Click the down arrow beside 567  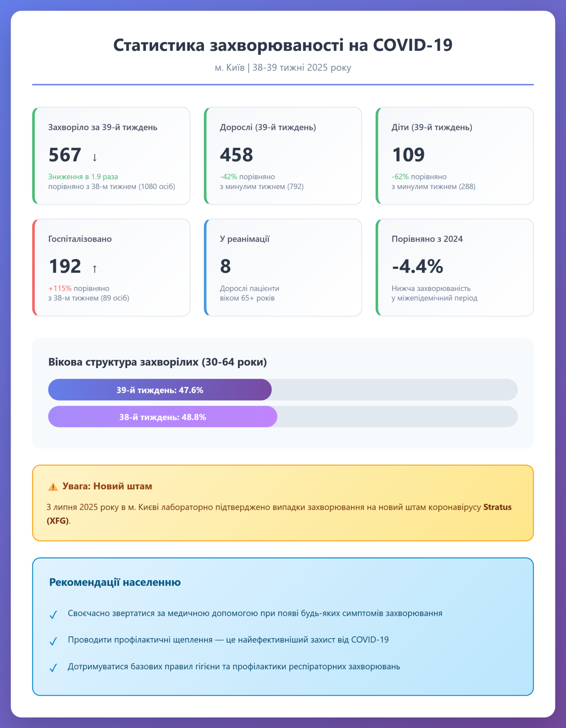click(94, 157)
